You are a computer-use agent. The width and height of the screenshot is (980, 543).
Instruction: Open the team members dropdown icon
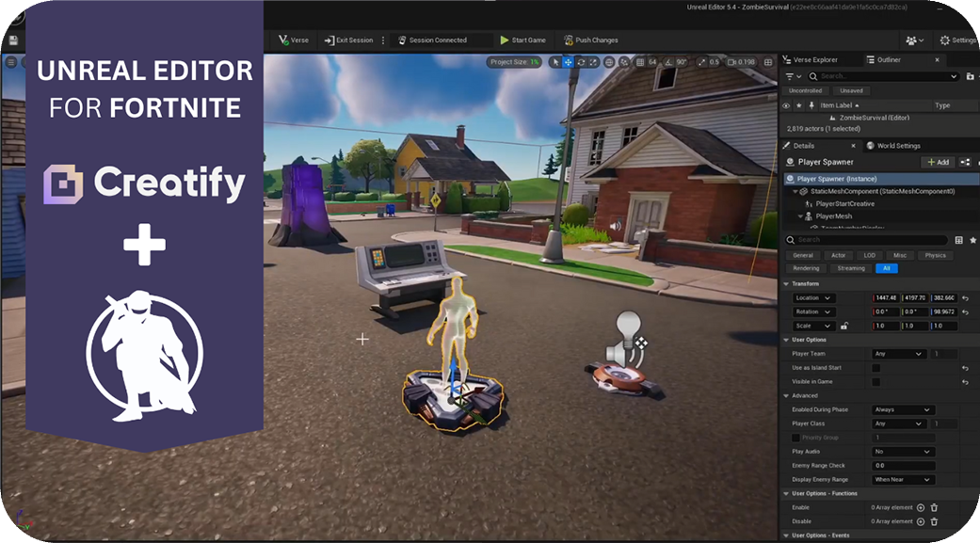pos(914,40)
